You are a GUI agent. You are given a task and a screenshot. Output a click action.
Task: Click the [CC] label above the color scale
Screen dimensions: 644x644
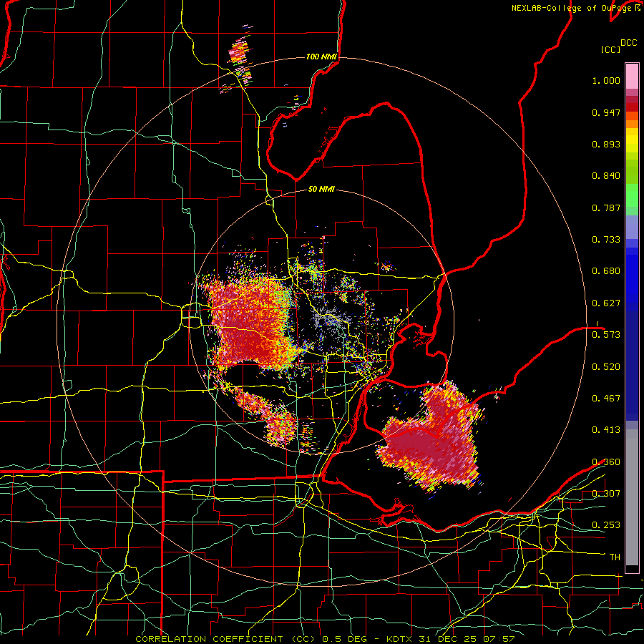coord(610,49)
